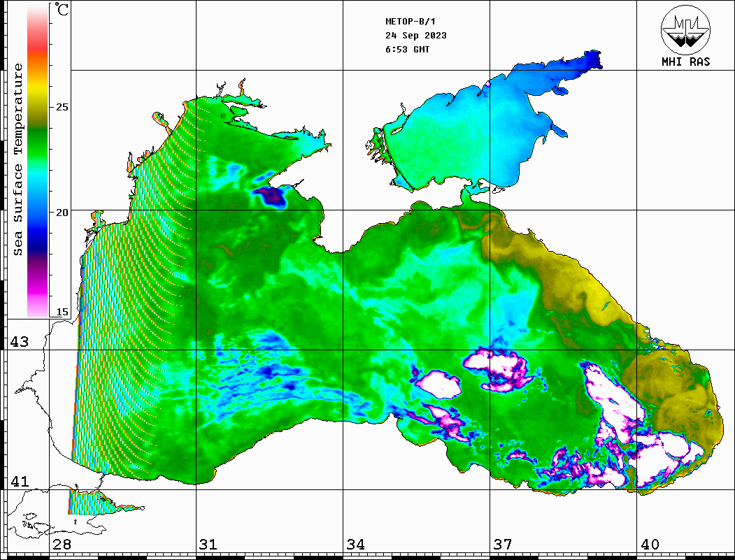
Task: Click the '25' colorbar tick label
Action: pos(62,107)
